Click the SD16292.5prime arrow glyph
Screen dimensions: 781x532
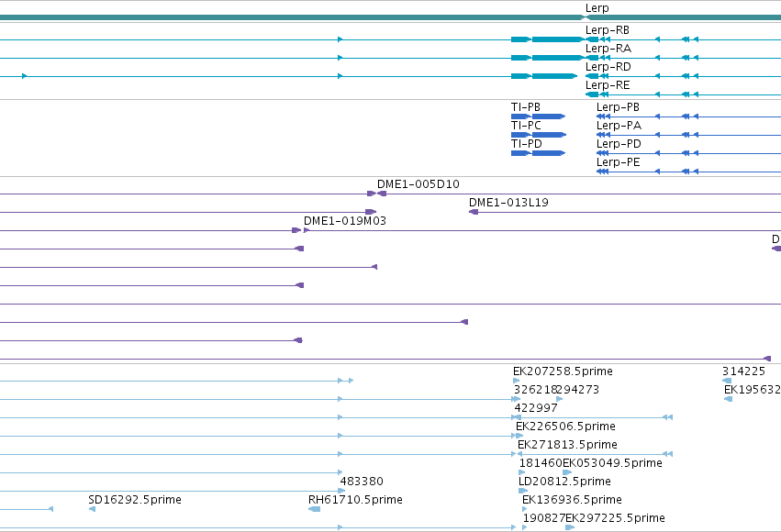pos(92,509)
